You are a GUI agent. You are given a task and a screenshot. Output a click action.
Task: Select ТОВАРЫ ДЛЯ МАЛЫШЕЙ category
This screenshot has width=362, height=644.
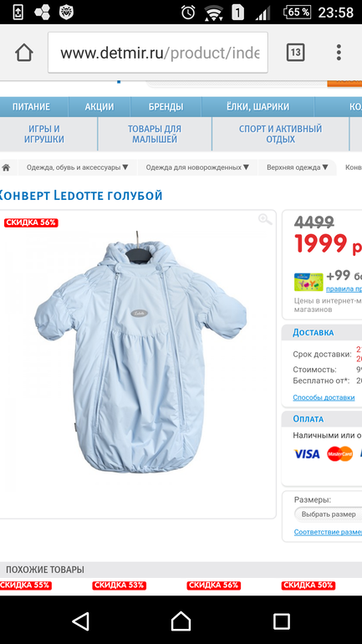155,134
